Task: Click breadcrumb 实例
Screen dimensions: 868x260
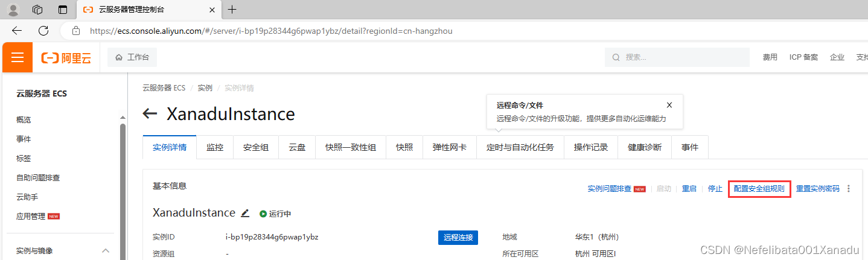Action: coord(205,88)
